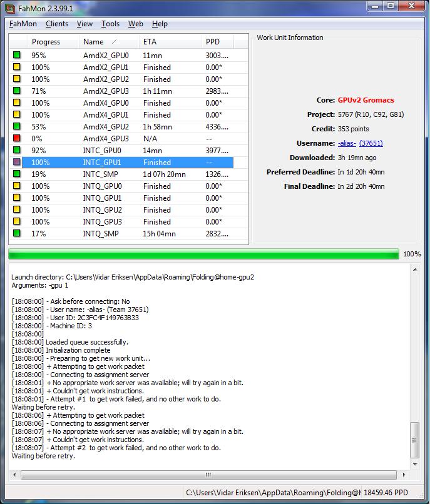Click the ETA value 1d 07h 20mn
The image size is (430, 504).
(164, 174)
